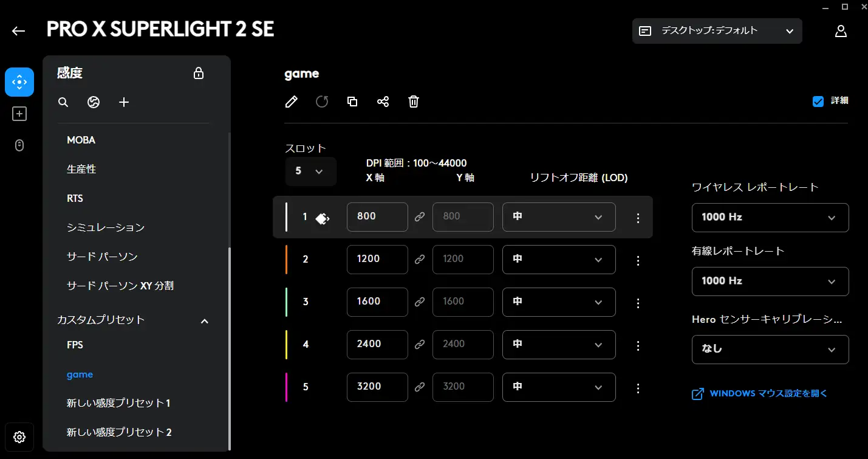The width and height of the screenshot is (868, 459).
Task: Click the duplicate preset copy icon
Action: click(x=352, y=102)
